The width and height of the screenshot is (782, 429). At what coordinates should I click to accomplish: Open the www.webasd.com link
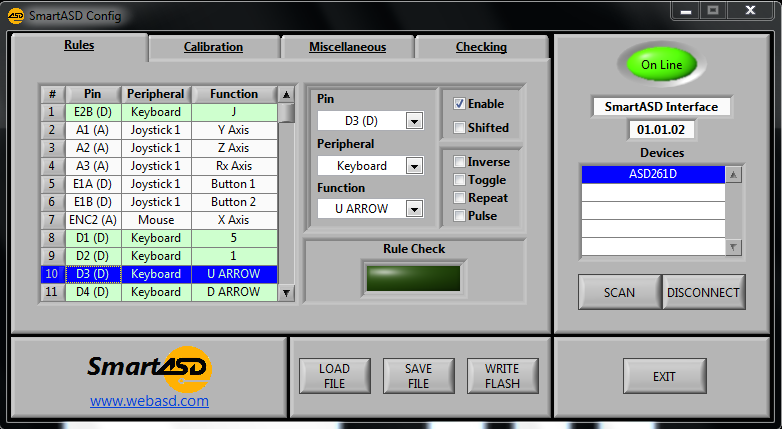pyautogui.click(x=149, y=401)
